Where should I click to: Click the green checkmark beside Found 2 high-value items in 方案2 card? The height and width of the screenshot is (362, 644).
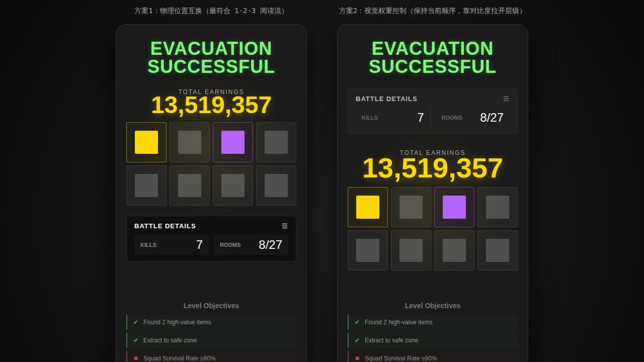[x=357, y=322]
